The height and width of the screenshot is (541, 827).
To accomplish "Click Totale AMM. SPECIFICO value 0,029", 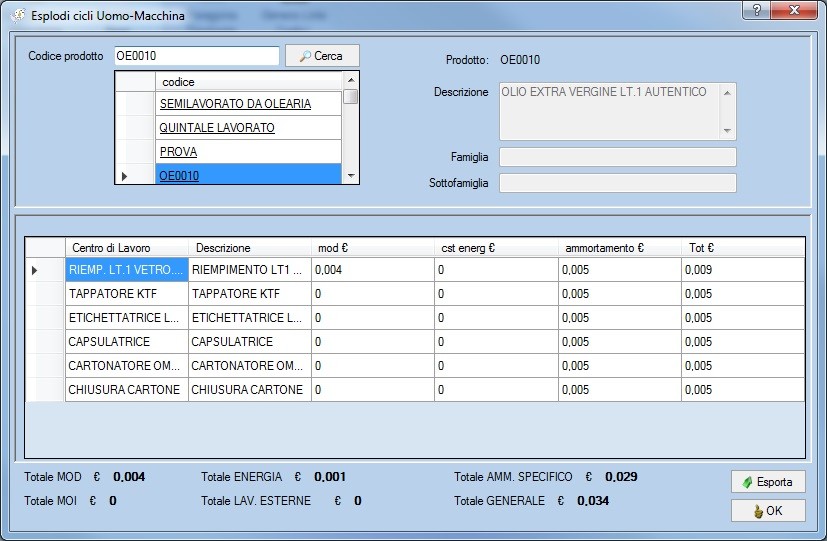I will (621, 477).
